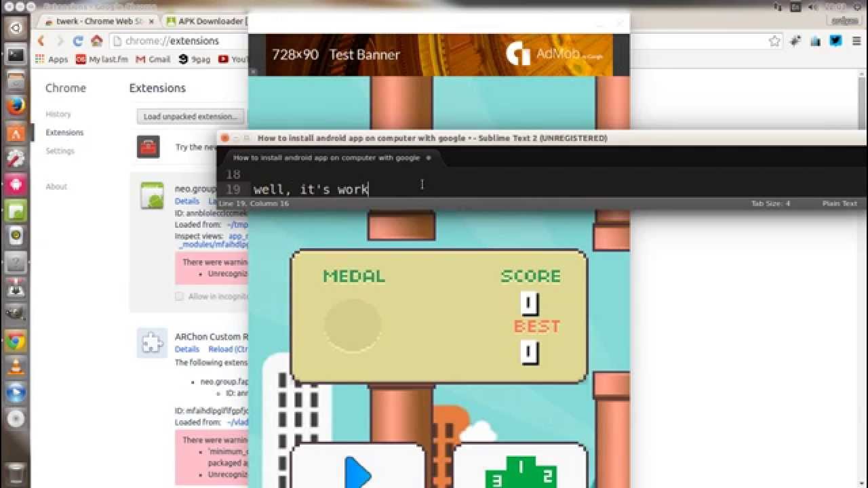Open Gmail bookmark

point(153,60)
